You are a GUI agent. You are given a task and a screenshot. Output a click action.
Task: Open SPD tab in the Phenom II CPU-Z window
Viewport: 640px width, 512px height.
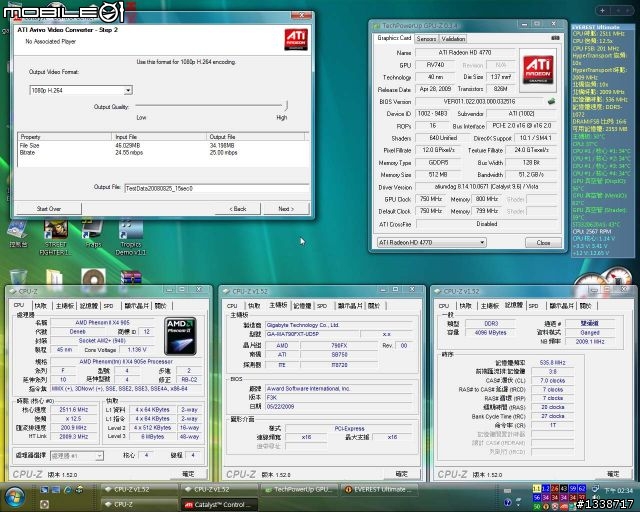point(108,305)
